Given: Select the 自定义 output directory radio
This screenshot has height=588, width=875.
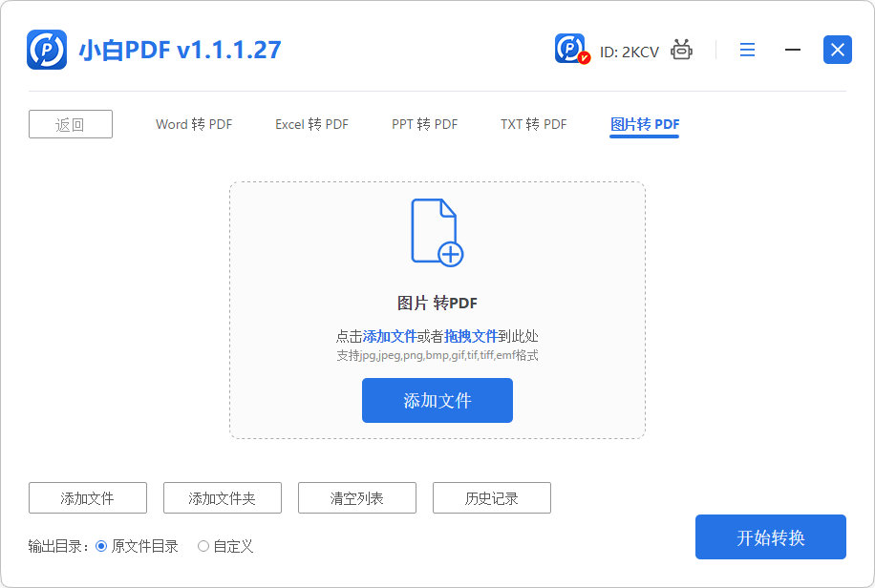Looking at the screenshot, I should coord(225,546).
